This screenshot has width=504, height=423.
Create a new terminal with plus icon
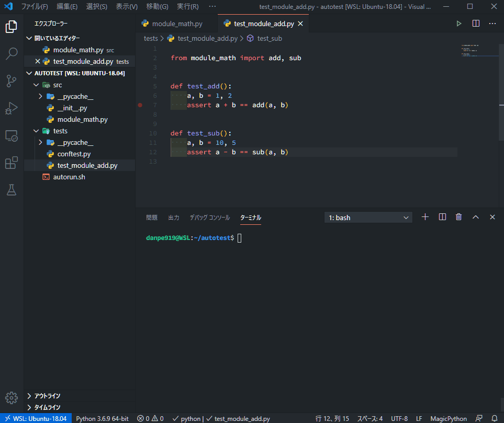(x=425, y=217)
